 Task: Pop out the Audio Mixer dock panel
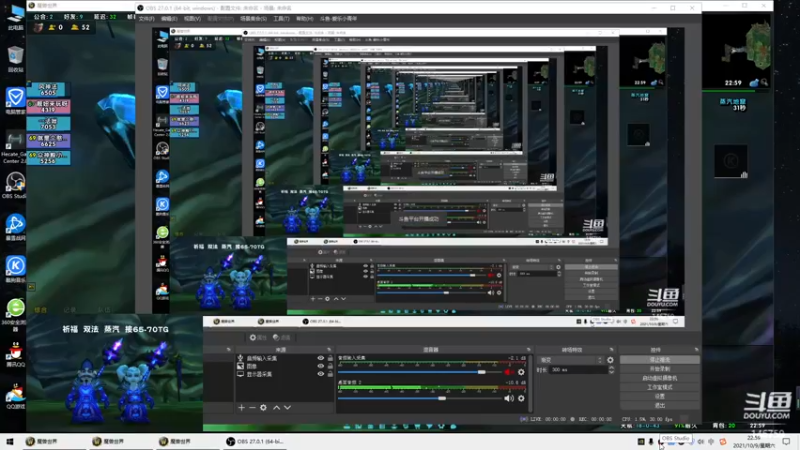pos(528,349)
